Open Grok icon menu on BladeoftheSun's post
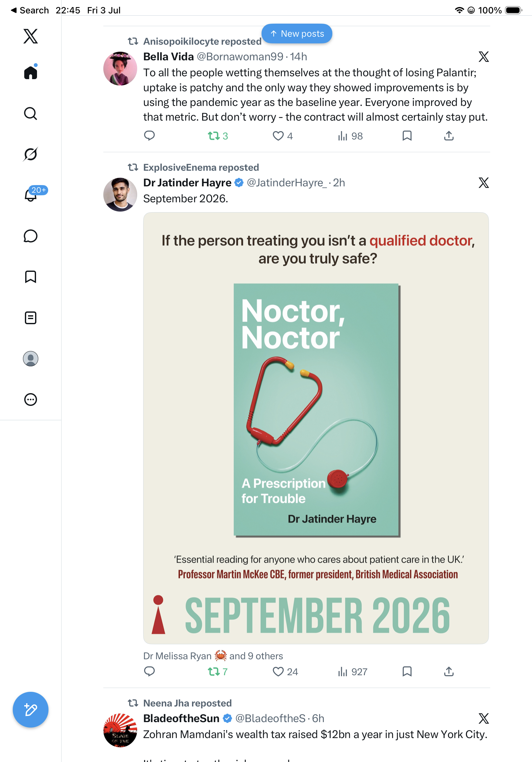The image size is (532, 762). tap(484, 719)
